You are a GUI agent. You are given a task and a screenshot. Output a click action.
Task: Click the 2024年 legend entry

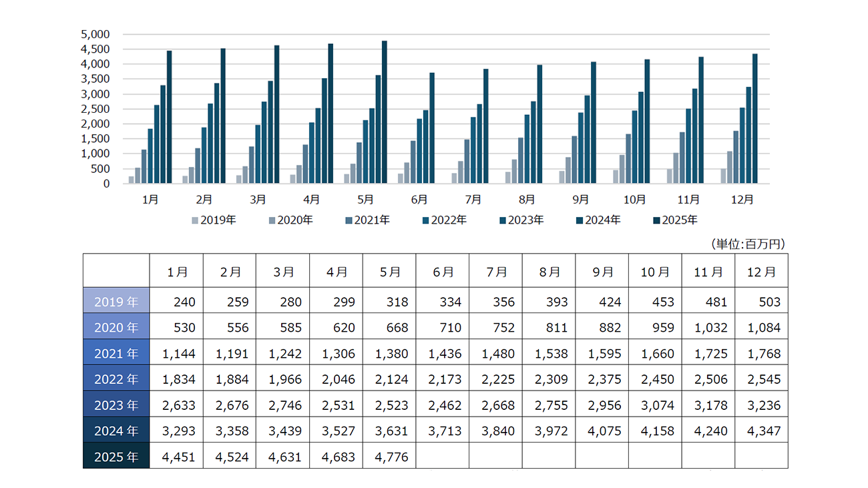click(598, 220)
